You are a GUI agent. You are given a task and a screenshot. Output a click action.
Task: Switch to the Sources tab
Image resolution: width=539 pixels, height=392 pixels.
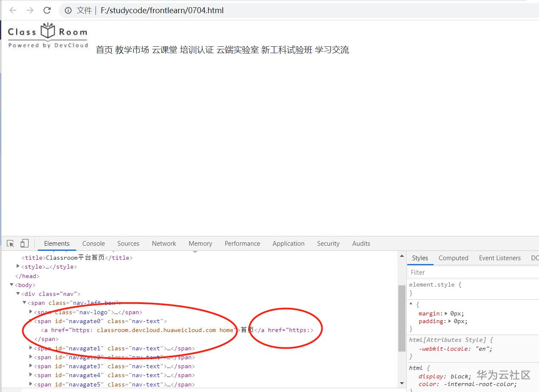128,244
